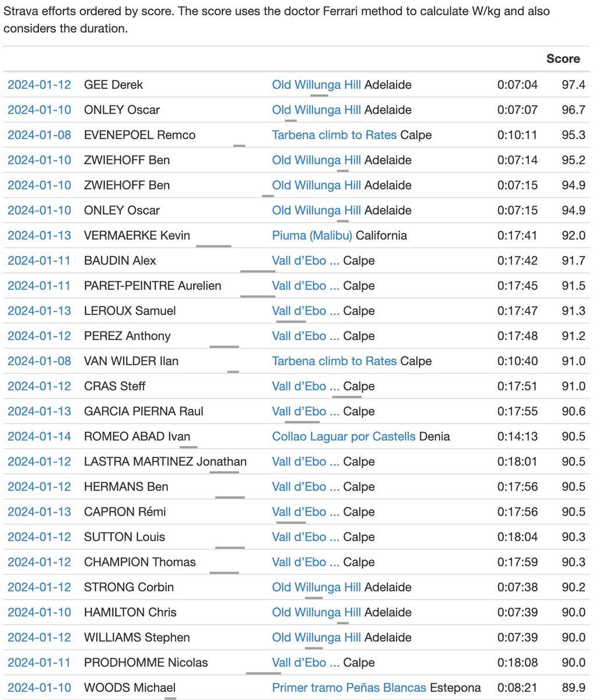Open Vall d'Ebo link in CHAMPION Thomas row
This screenshot has width=596, height=700.
coord(306,561)
